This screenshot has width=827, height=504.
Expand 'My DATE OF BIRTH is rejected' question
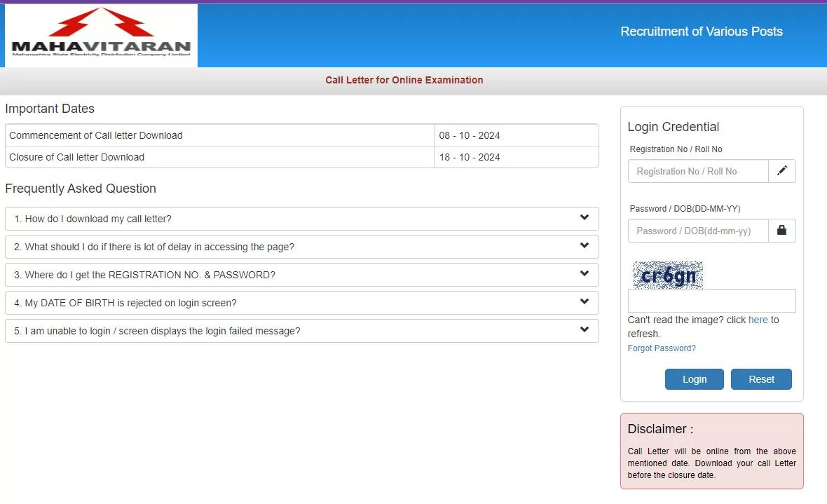pyautogui.click(x=301, y=302)
